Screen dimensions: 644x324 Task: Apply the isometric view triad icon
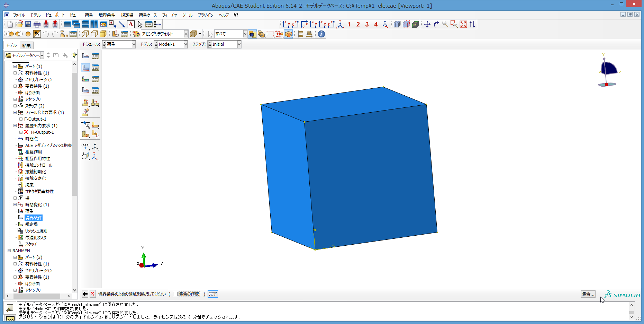(340, 24)
